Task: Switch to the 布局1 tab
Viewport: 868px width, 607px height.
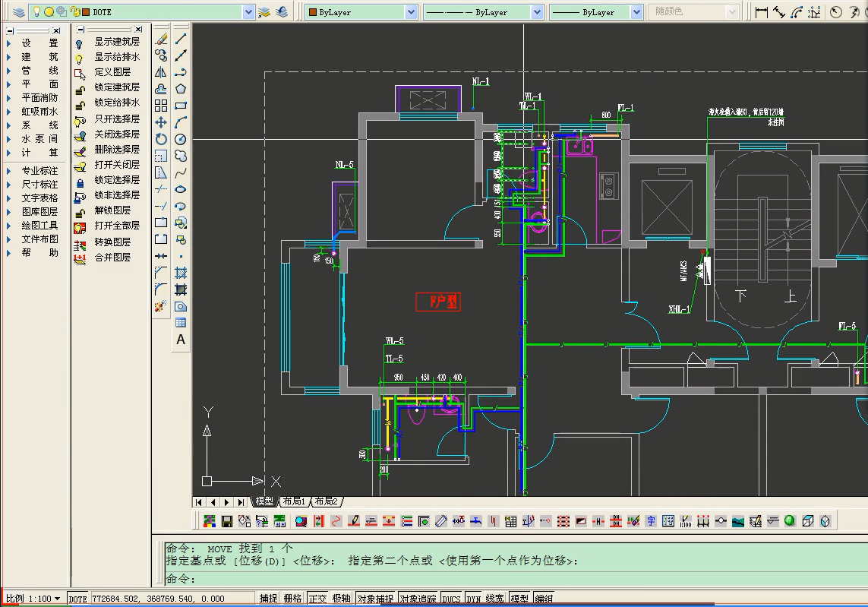Action: [294, 501]
